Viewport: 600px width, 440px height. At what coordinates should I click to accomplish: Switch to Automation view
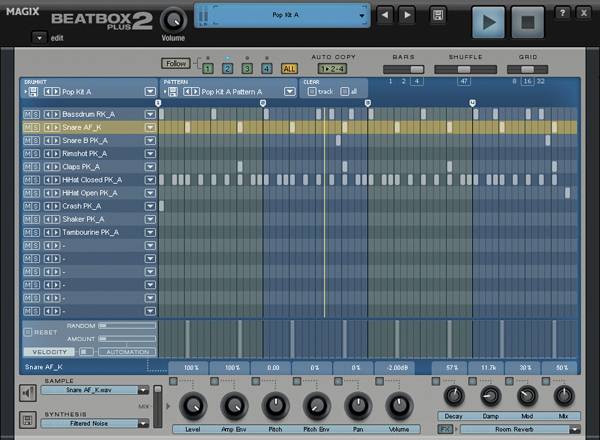click(127, 352)
